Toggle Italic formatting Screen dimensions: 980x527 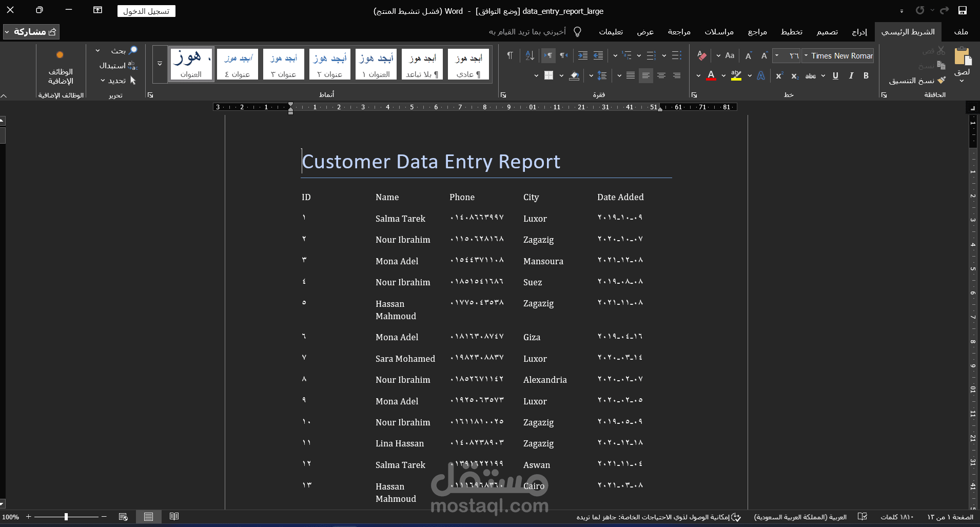(851, 75)
